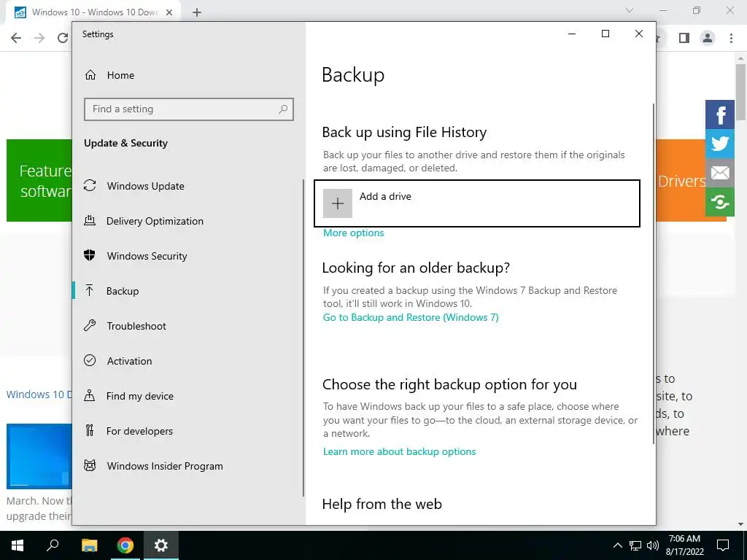Click the Windows Security shield icon
This screenshot has height=560, width=747.
(90, 255)
